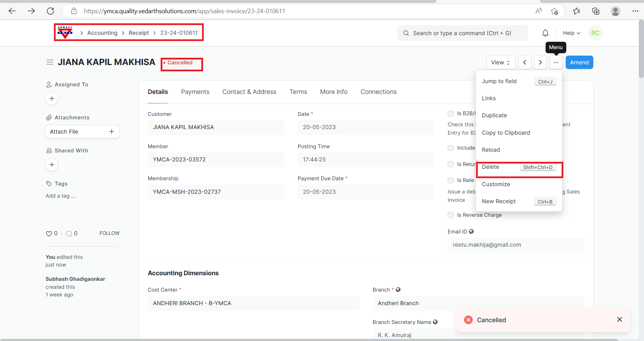The height and width of the screenshot is (341, 644).
Task: Open the notifications bell icon
Action: click(545, 33)
